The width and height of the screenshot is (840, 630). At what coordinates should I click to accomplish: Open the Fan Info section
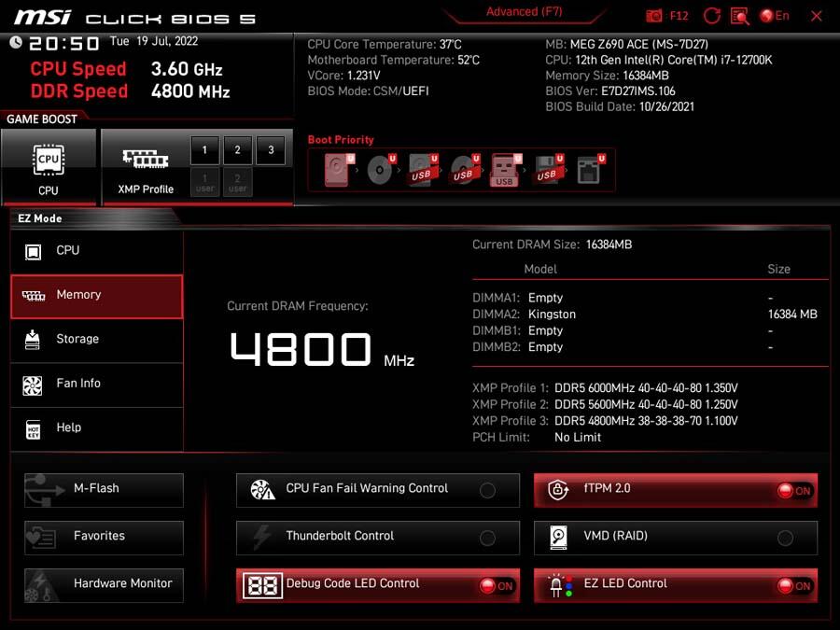point(97,385)
